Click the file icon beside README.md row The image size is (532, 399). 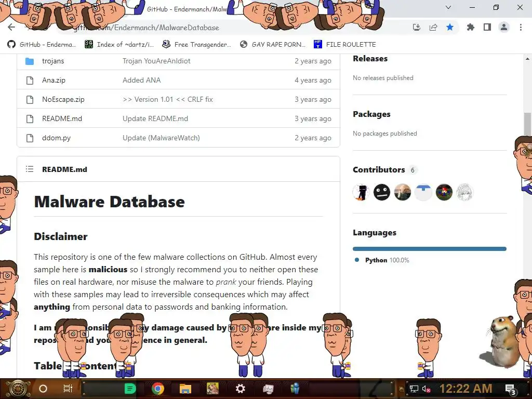pos(30,119)
